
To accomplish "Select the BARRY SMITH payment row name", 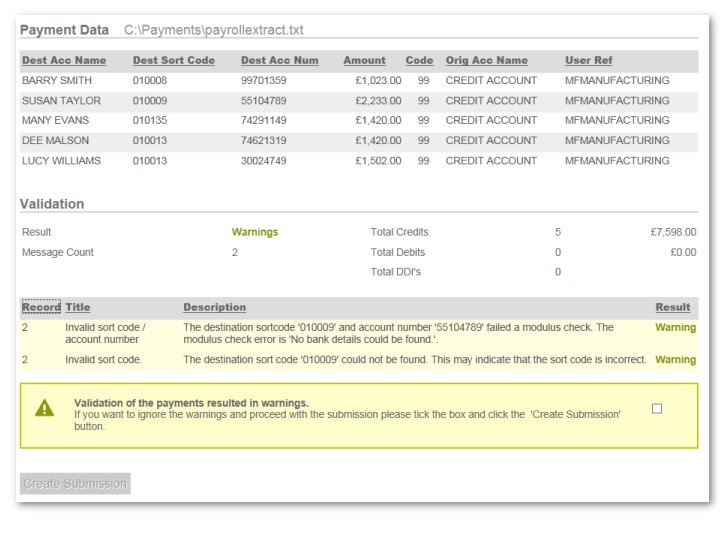I will point(57,80).
